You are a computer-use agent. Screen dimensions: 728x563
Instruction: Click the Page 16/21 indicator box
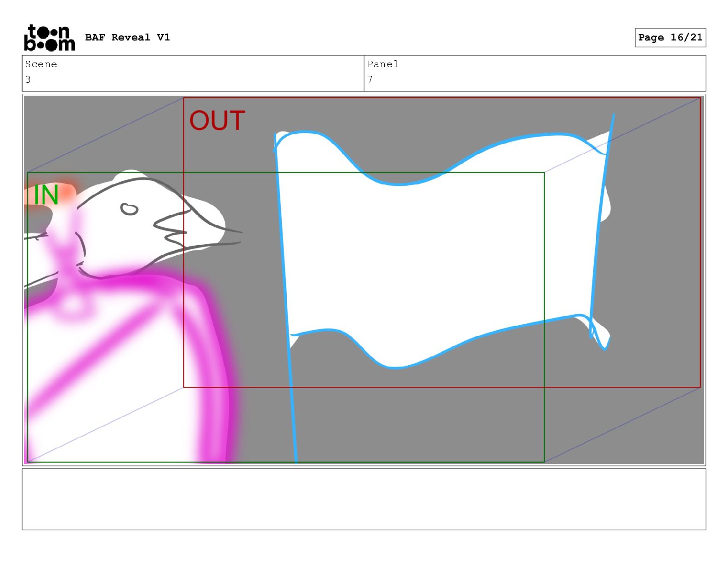point(670,37)
